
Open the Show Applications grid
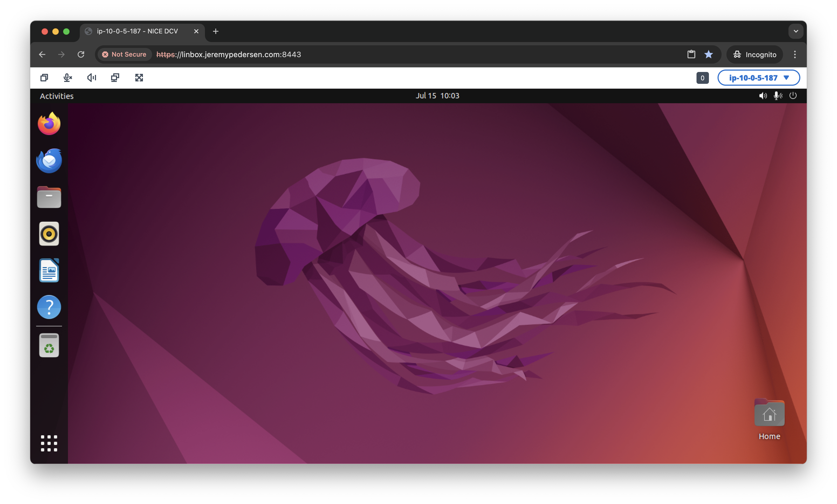click(x=49, y=443)
